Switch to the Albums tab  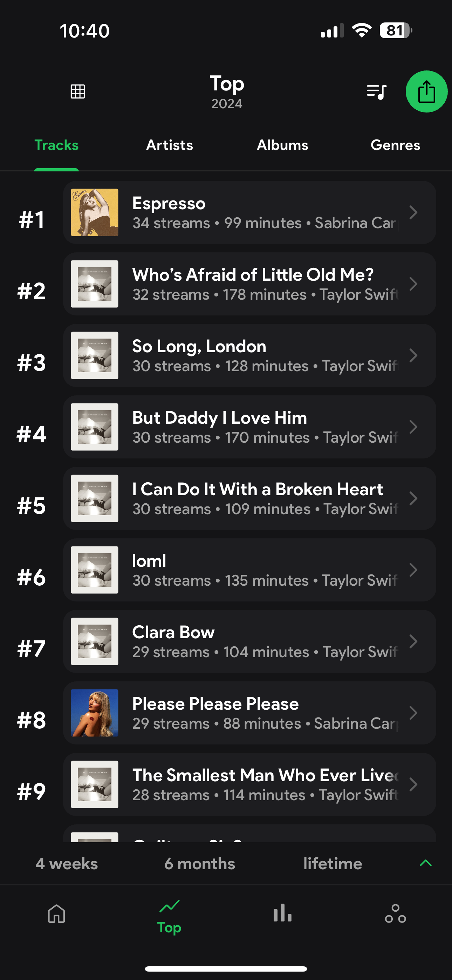(x=282, y=145)
